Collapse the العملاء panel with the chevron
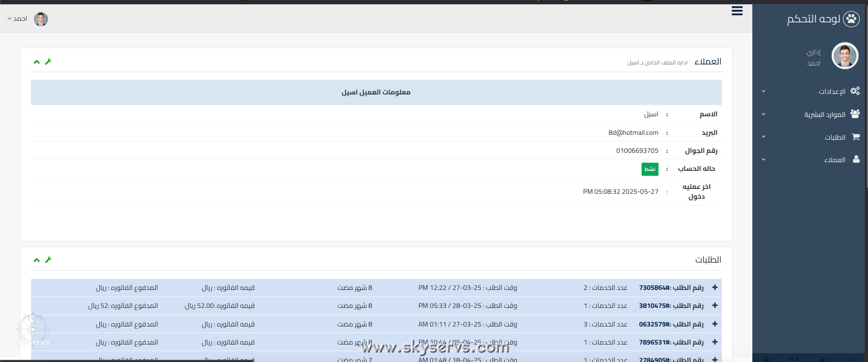868x362 pixels. pyautogui.click(x=37, y=62)
